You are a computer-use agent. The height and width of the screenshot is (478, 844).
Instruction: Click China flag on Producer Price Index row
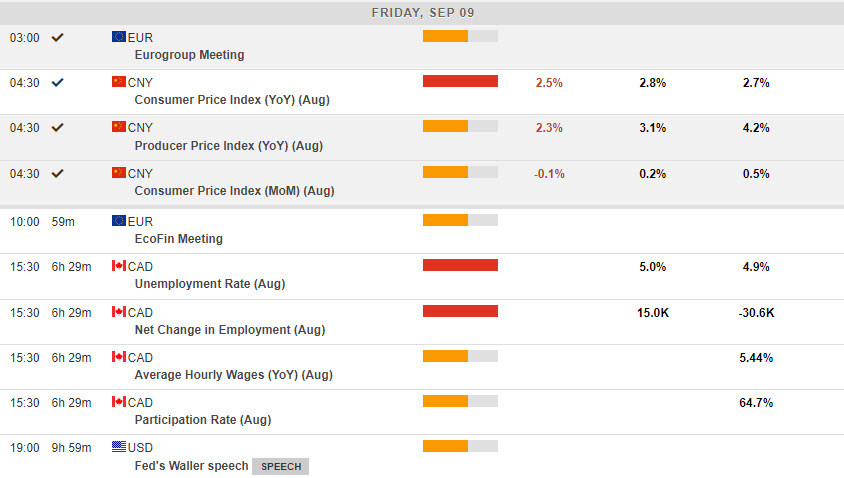click(x=118, y=127)
